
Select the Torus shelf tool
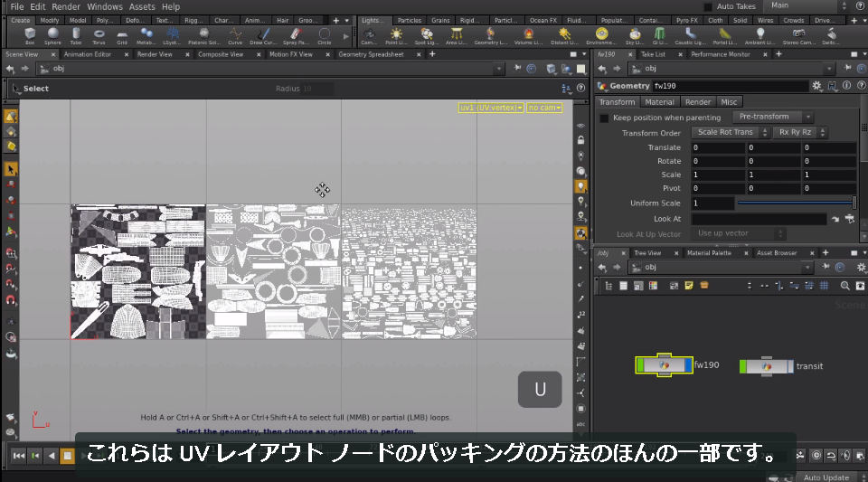coord(99,36)
